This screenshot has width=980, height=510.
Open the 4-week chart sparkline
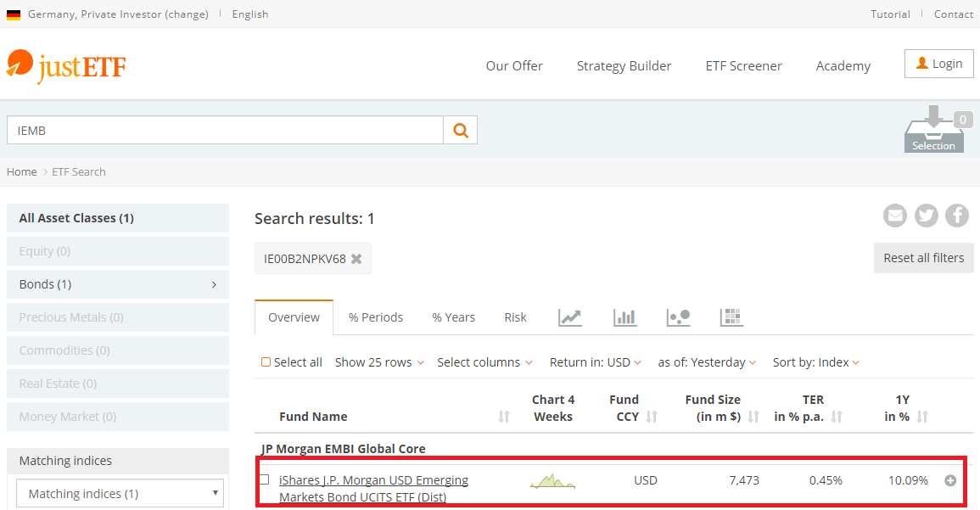point(552,481)
